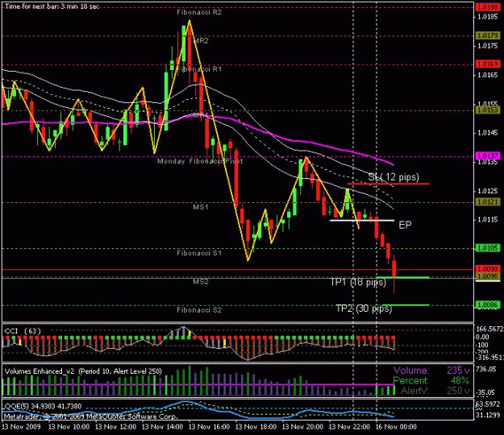This screenshot has height=435, width=504.
Task: Click the '48%' percent value
Action: [460, 381]
